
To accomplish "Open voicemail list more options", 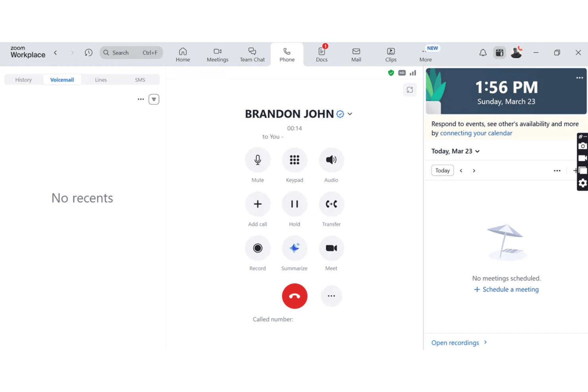I will pos(141,99).
